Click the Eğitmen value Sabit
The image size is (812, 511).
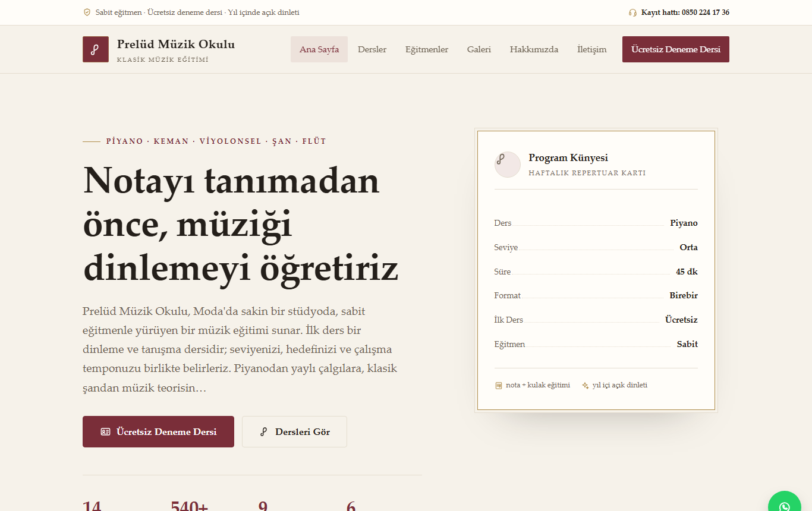(688, 345)
